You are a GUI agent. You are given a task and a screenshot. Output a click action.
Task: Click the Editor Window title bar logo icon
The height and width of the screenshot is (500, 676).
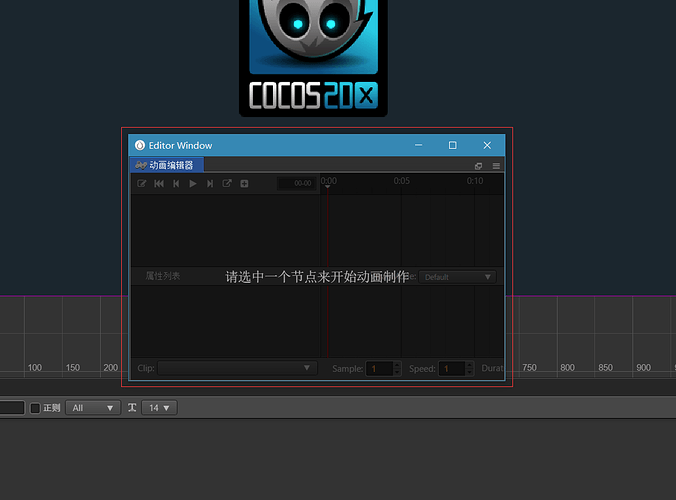click(140, 145)
